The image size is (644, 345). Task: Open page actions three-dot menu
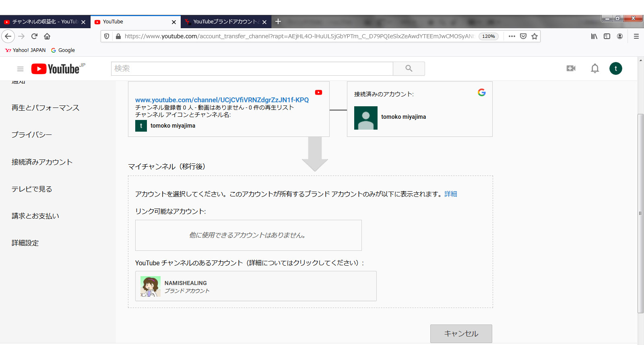(512, 36)
